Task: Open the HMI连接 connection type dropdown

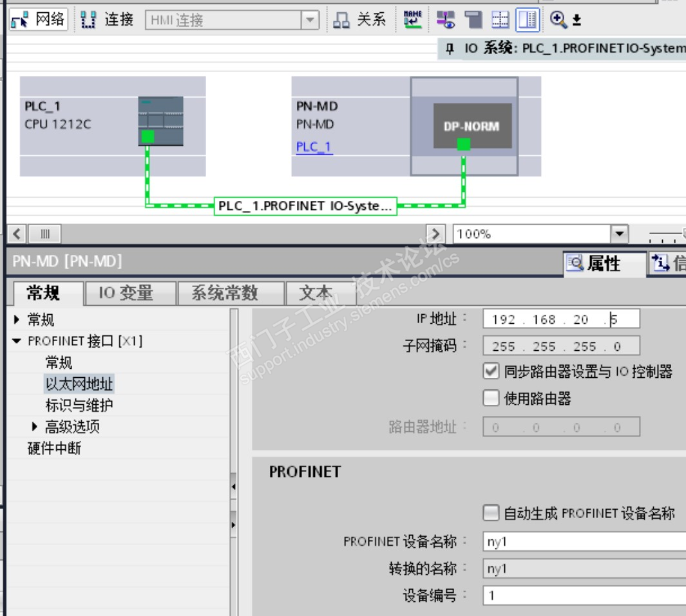Action: point(310,20)
